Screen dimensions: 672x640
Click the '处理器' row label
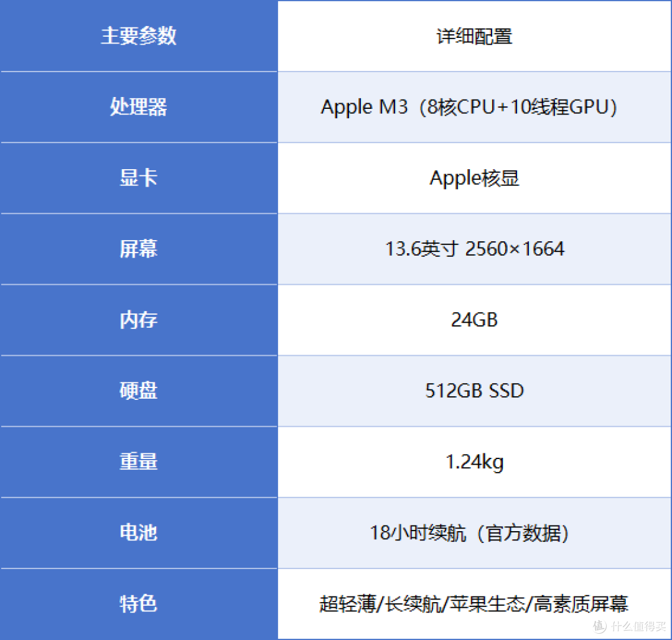pos(139,107)
